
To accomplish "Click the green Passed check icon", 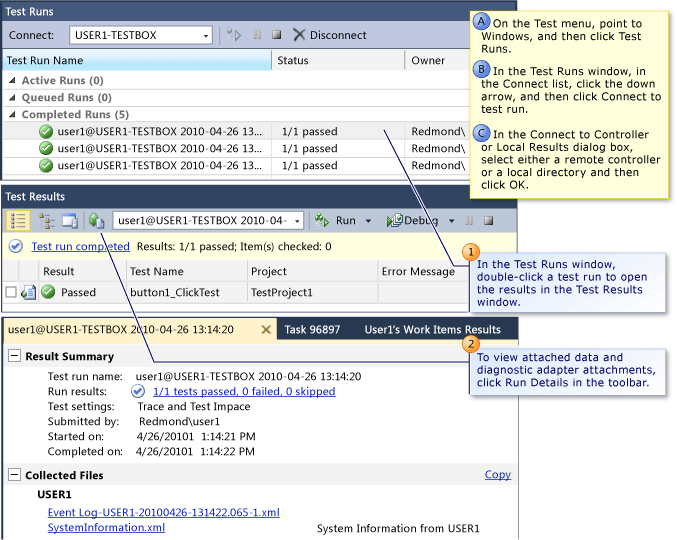I will coord(48,292).
